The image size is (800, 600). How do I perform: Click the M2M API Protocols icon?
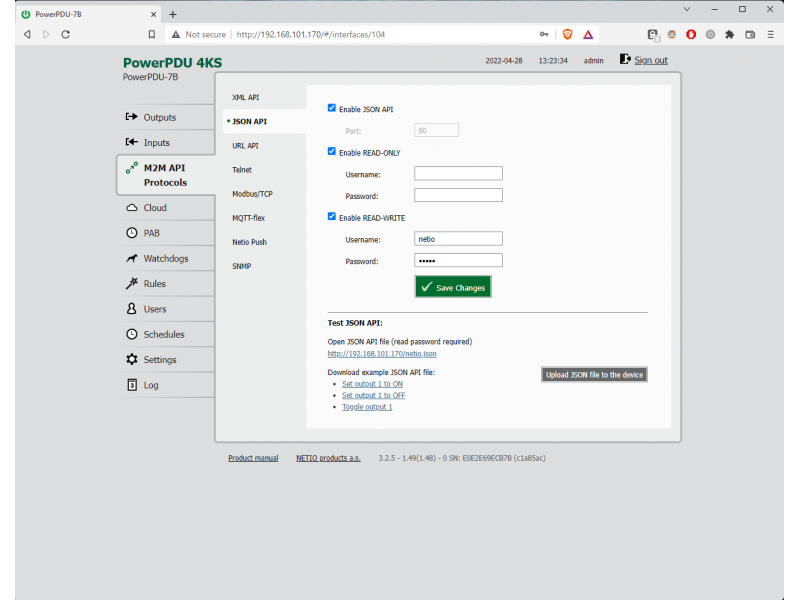132,167
